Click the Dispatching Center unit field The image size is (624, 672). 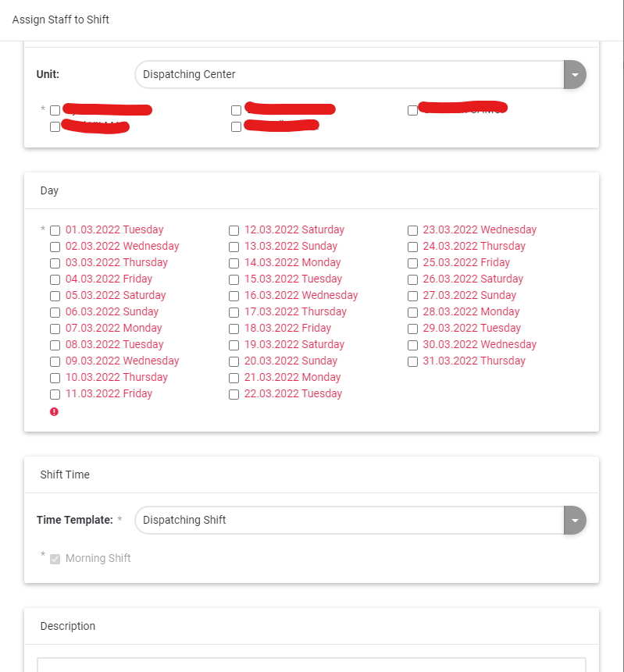348,75
